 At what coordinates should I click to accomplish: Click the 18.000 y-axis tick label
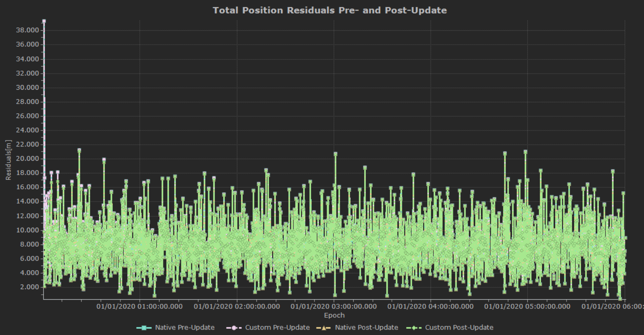click(x=27, y=173)
